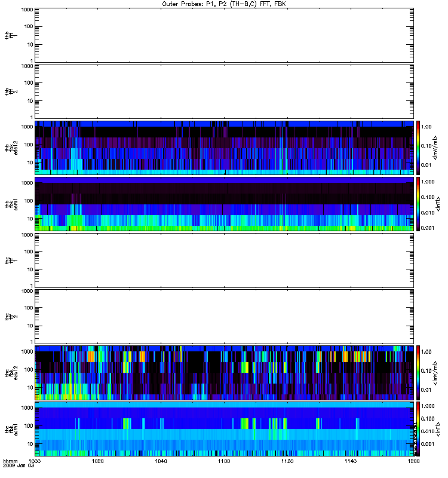Click the 'thc fbk scm1' y-axis label
The image size is (448, 478).
click(x=11, y=429)
